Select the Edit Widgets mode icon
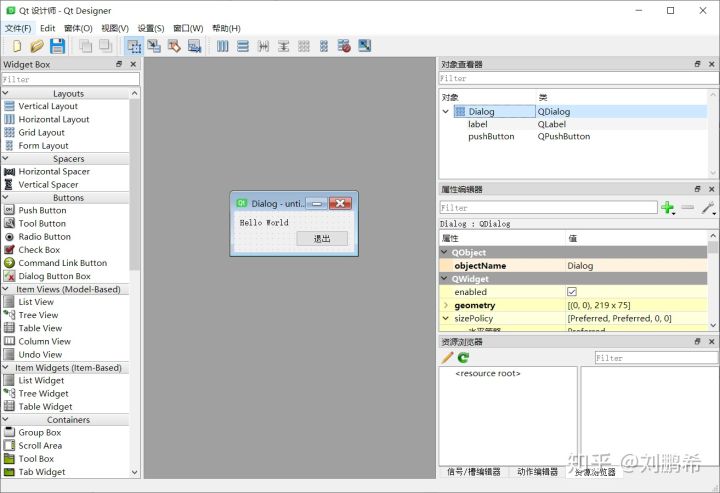Viewport: 720px width, 493px height. click(x=134, y=46)
